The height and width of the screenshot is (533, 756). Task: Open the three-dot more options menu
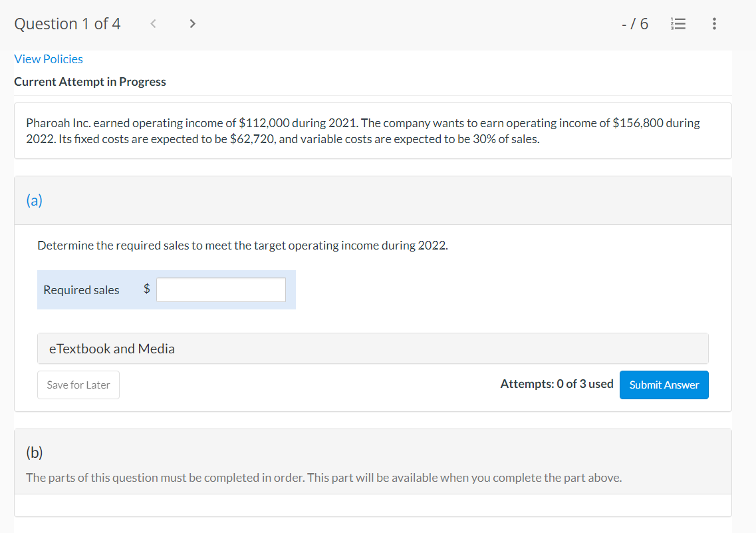point(714,24)
